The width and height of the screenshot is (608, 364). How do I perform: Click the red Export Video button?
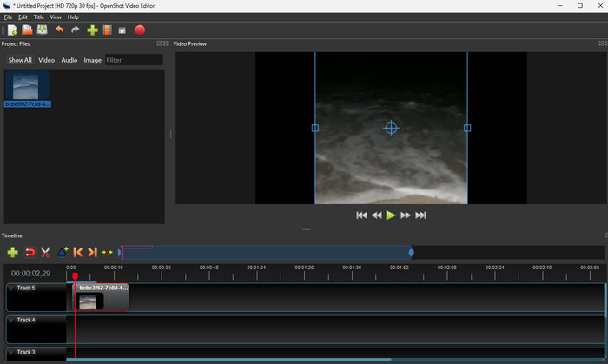pos(140,30)
